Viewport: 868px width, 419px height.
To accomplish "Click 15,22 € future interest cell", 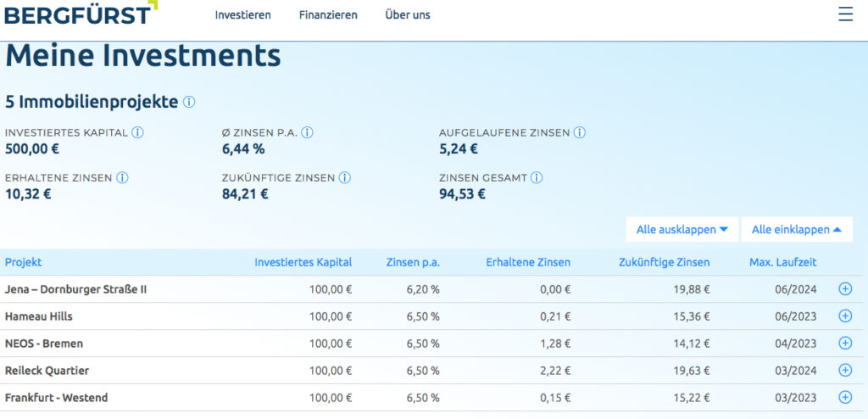I will point(690,398).
